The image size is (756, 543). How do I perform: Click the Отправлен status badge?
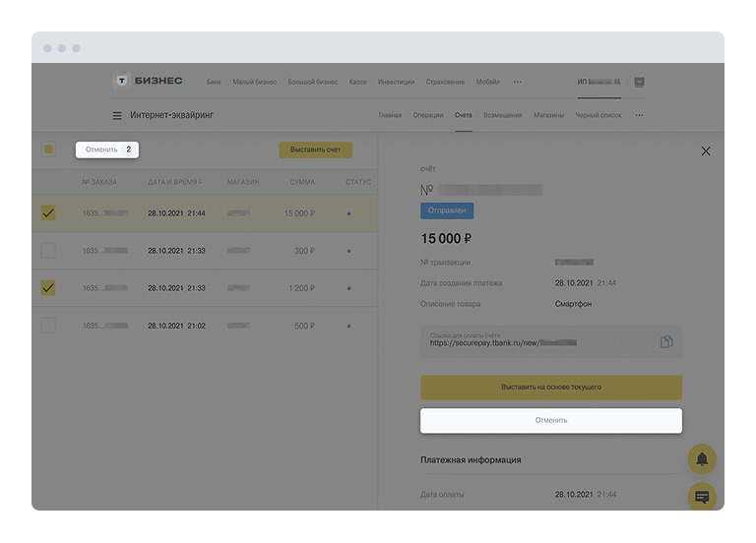(447, 211)
